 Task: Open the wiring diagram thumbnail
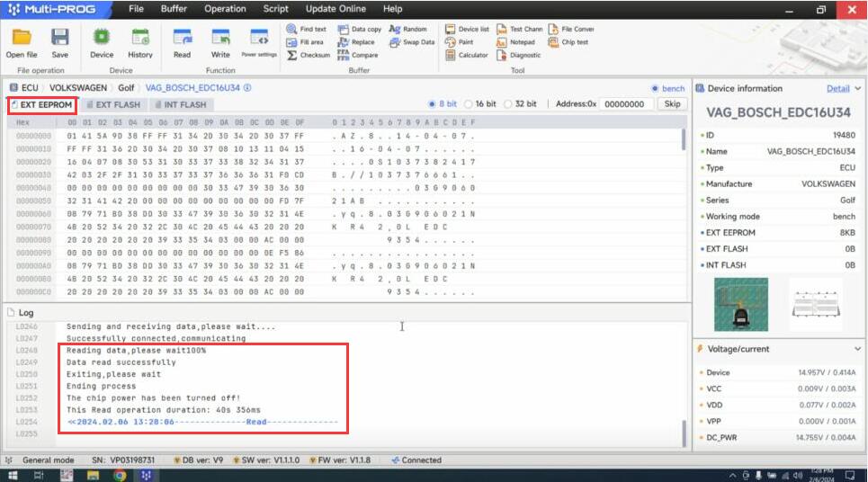coord(816,304)
